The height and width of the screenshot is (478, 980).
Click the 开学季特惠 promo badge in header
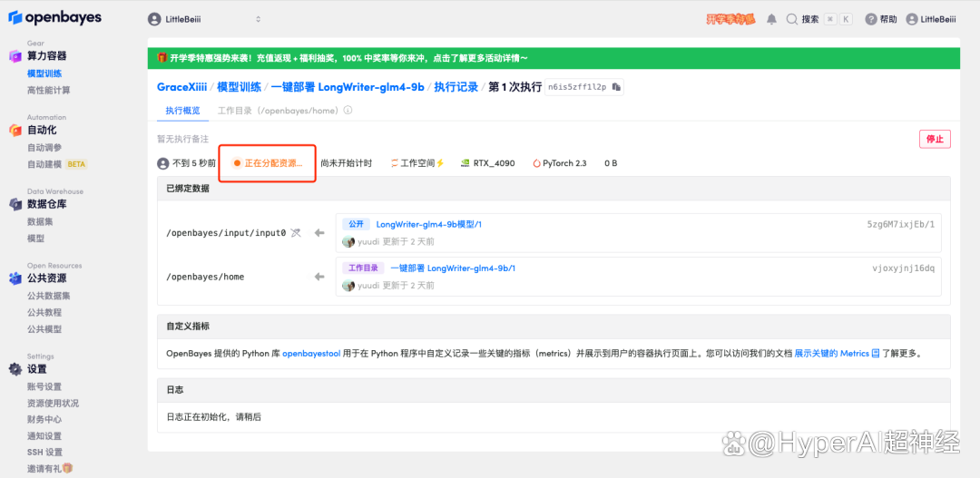pos(731,19)
